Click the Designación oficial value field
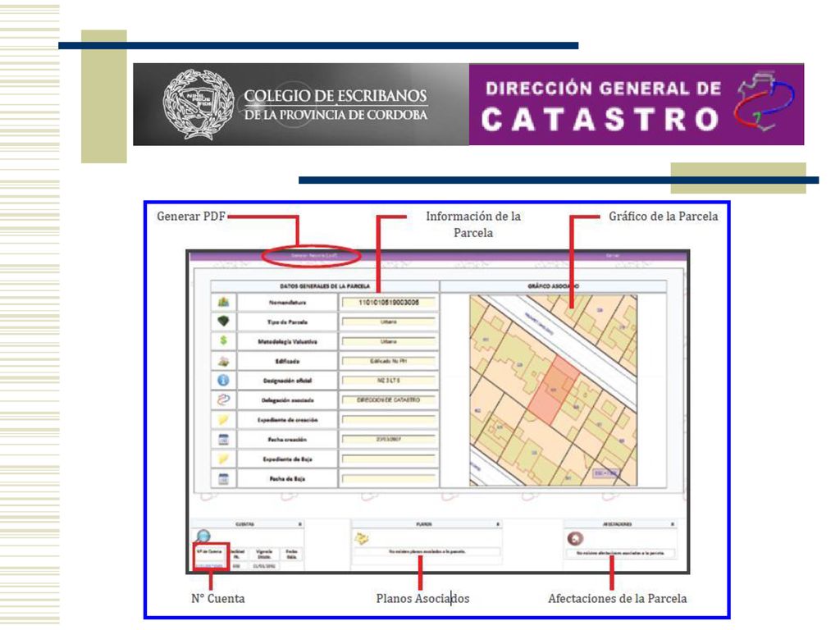The image size is (840, 630). [x=388, y=381]
